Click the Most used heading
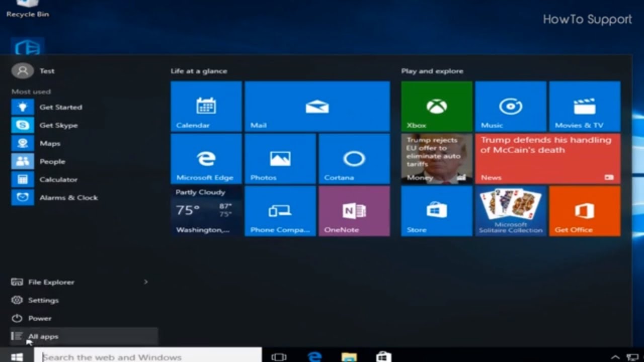Viewport: 644px width, 362px height. (x=31, y=92)
